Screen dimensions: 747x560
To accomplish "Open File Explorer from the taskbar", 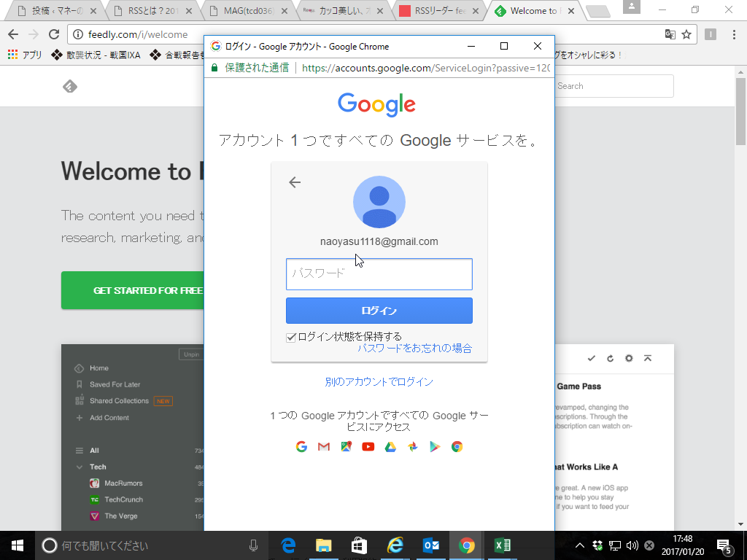I will tap(323, 545).
